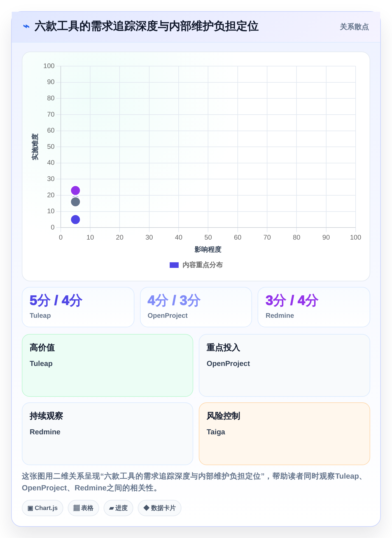Click the 表格 tag chip
Image resolution: width=392 pixels, height=538 pixels.
click(83, 508)
